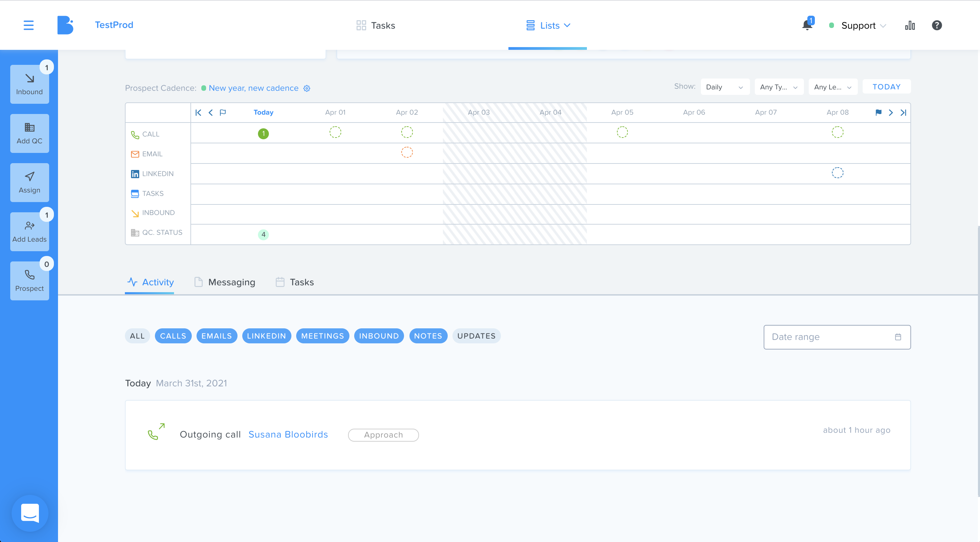Click the Assign sidebar button
Image resolution: width=980 pixels, height=542 pixels.
29,182
